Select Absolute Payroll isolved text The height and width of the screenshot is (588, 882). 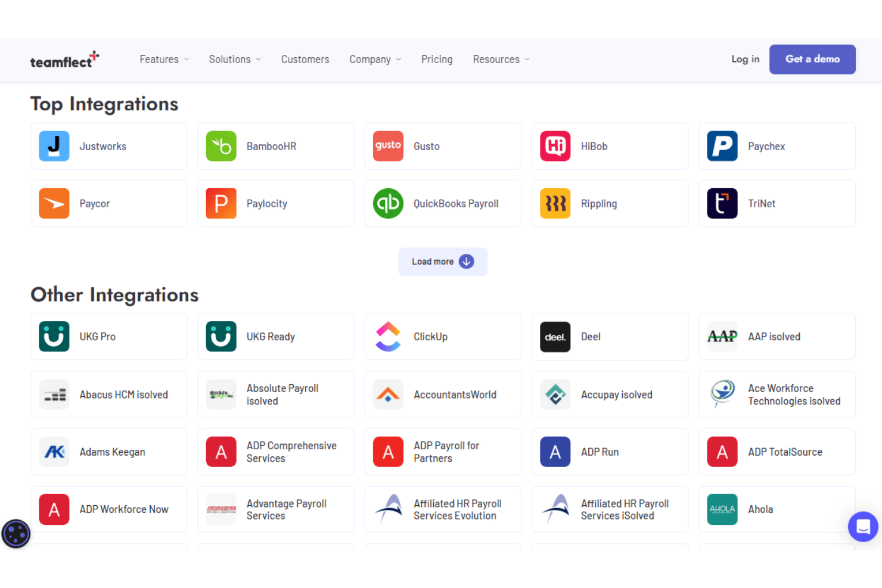pos(282,394)
